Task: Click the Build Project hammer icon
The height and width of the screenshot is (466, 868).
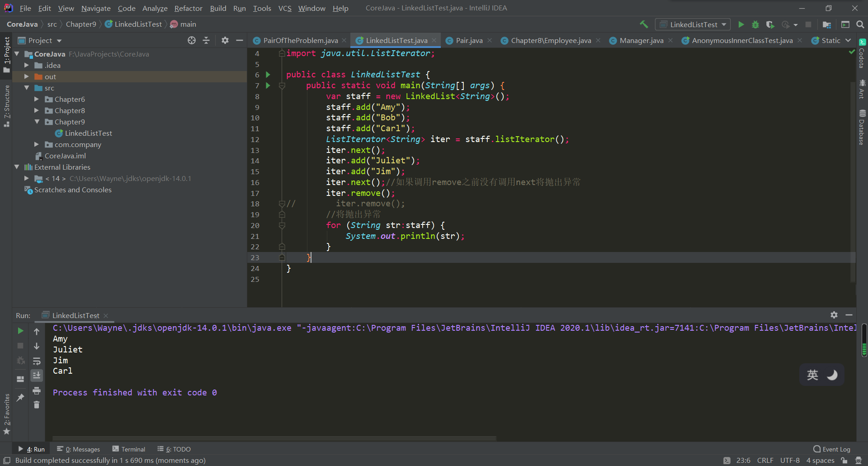Action: pyautogui.click(x=644, y=24)
